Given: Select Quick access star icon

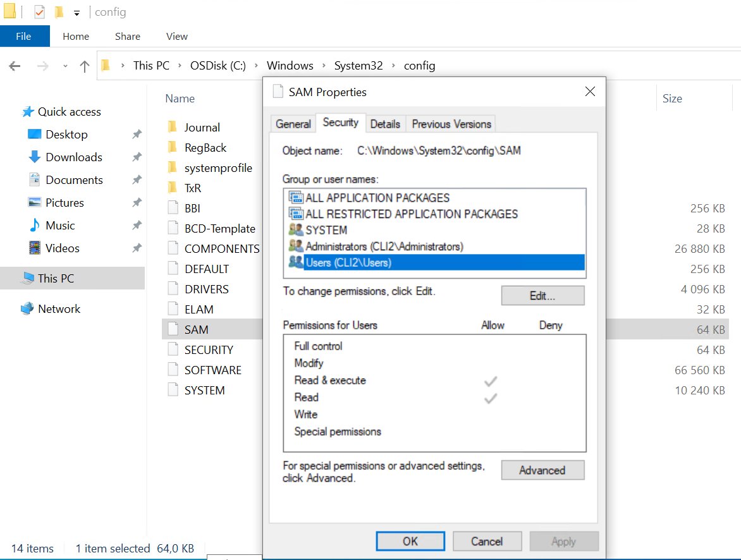Looking at the screenshot, I should point(28,111).
